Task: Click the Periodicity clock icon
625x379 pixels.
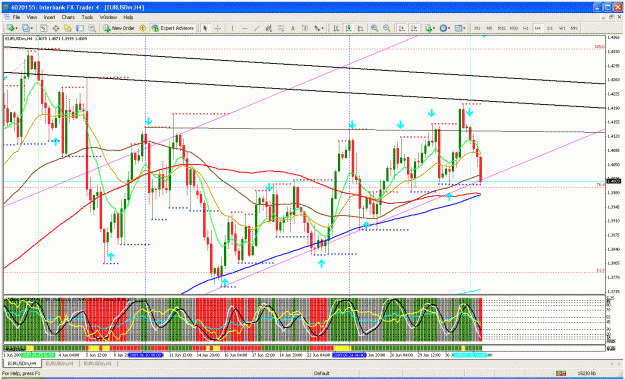Action: tap(443, 28)
